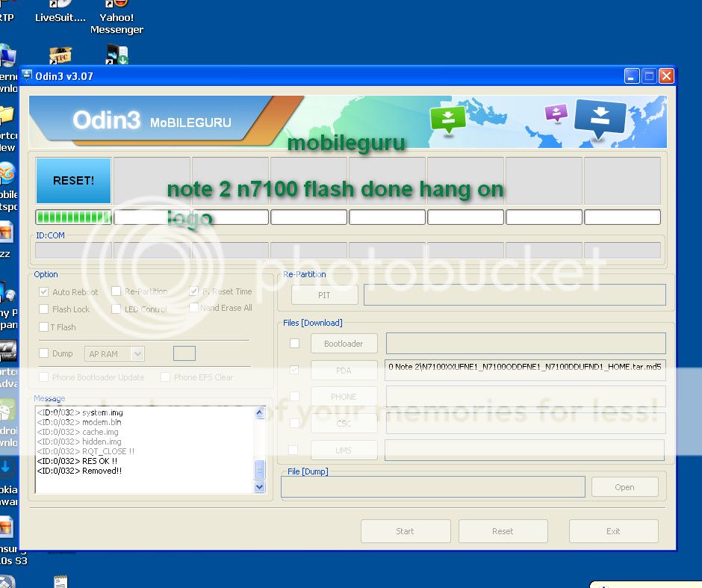The height and width of the screenshot is (588, 702).
Task: Tick the checkbox beside UMS button
Action: click(293, 450)
